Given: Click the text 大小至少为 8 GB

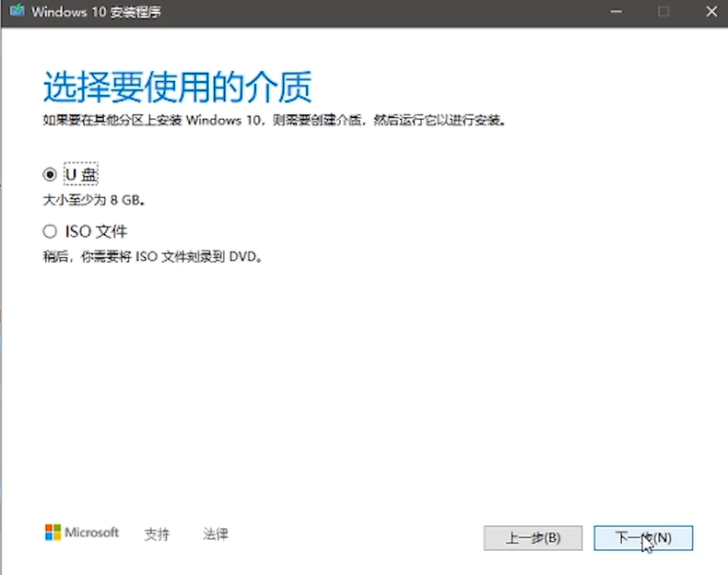Looking at the screenshot, I should tap(94, 200).
